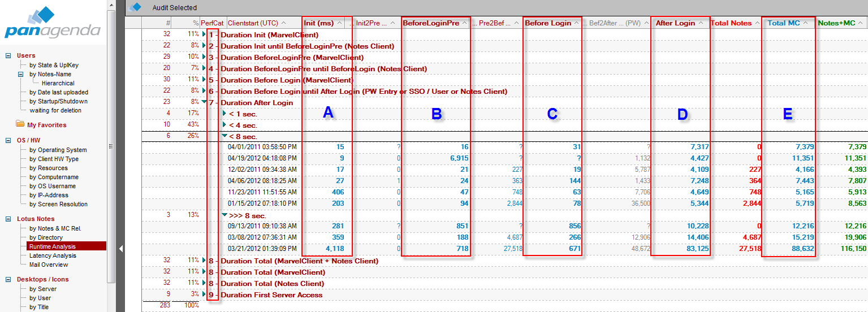Collapse the Lotus Notes section
The height and width of the screenshot is (312, 868).
pos(8,219)
